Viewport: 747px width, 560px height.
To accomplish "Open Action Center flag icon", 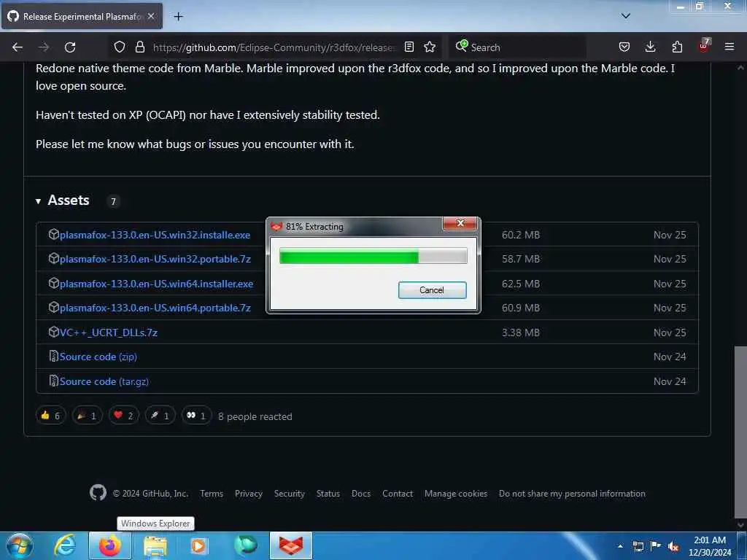I will (x=656, y=546).
